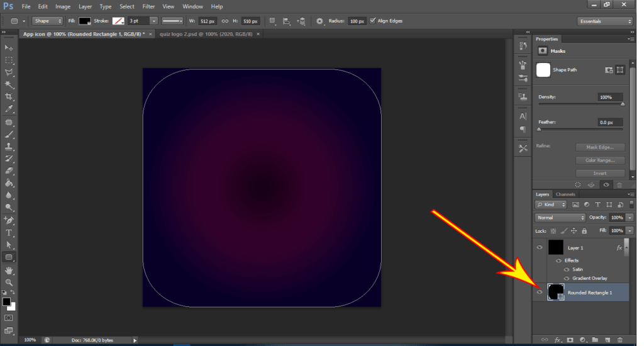Change the screen mode icon
This screenshot has height=346, width=644.
point(9,330)
